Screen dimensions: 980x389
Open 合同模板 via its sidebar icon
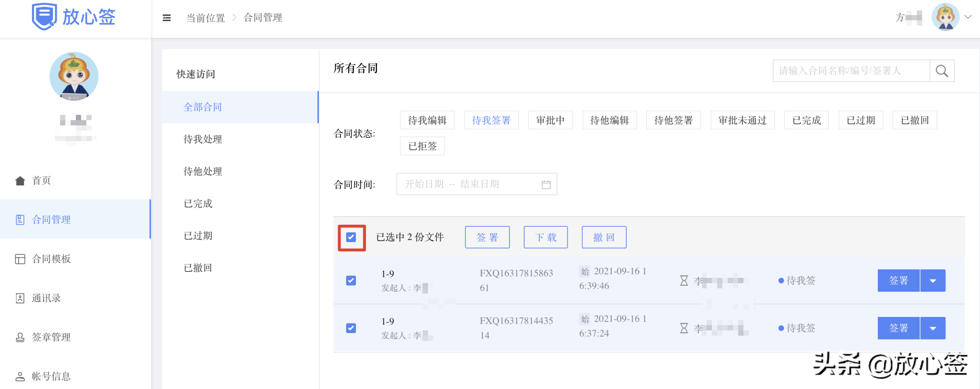(x=20, y=259)
